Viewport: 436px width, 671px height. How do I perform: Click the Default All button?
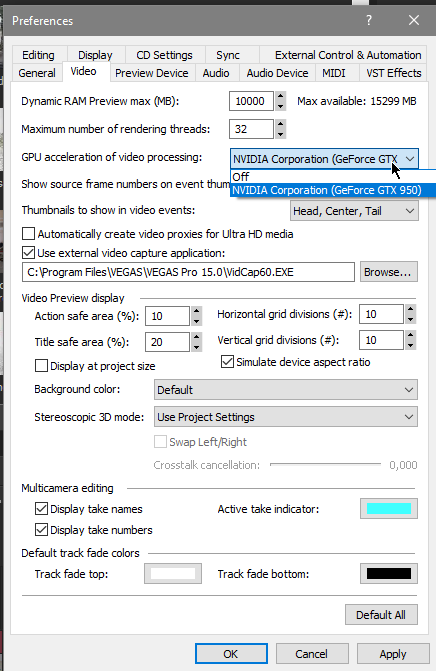tap(381, 615)
